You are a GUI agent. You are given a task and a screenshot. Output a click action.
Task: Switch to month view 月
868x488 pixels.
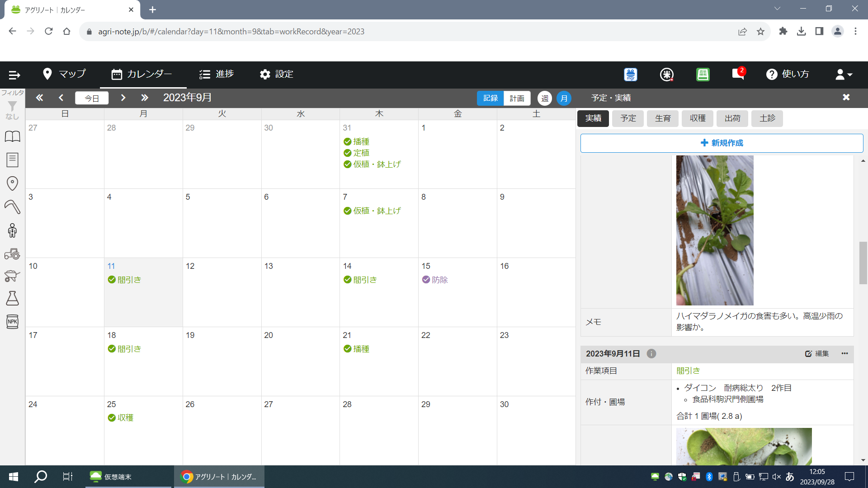[x=564, y=98]
